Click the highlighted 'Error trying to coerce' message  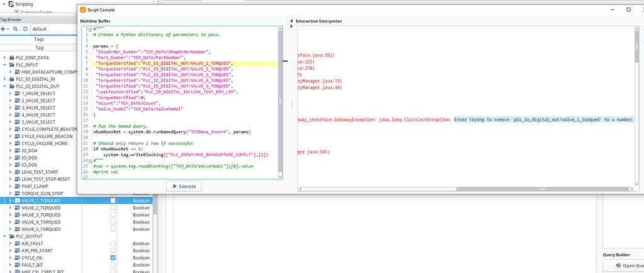(x=544, y=120)
